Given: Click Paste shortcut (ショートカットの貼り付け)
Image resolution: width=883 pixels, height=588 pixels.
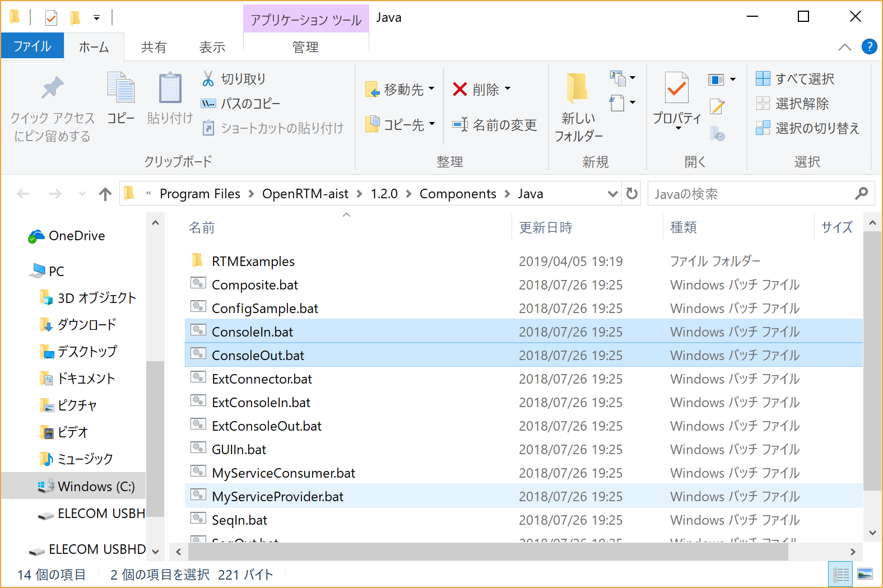Looking at the screenshot, I should 272,128.
